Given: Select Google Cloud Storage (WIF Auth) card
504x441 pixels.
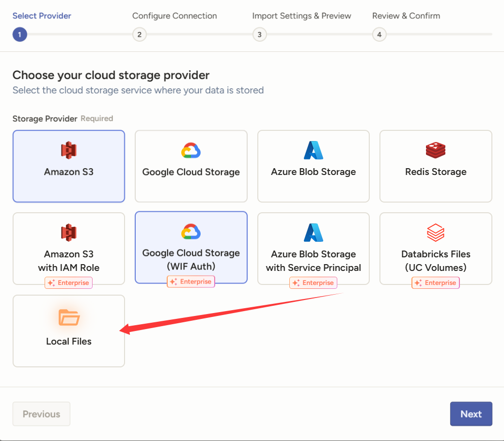Looking at the screenshot, I should click(x=191, y=247).
